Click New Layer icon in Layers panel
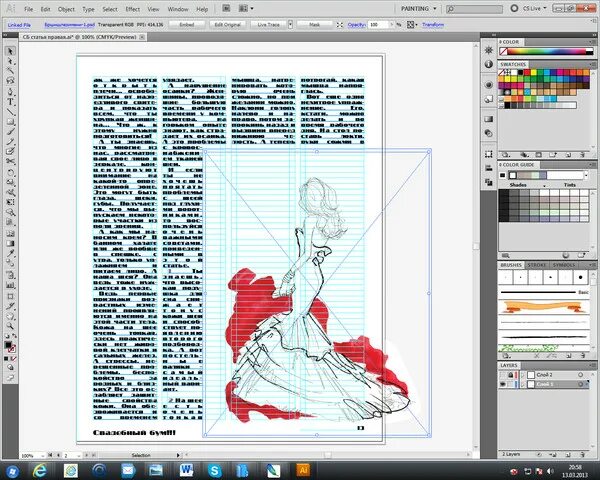This screenshot has width=600, height=480. [568, 454]
